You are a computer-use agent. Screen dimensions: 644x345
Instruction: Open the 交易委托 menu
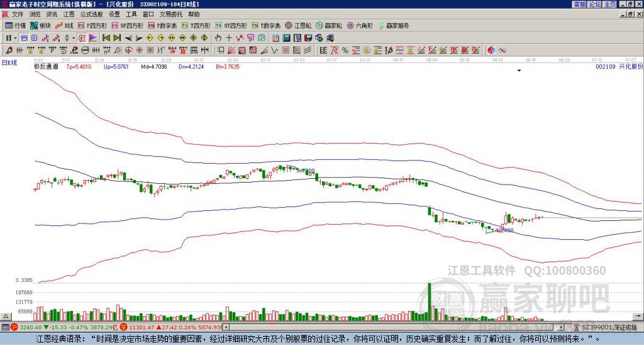click(171, 14)
